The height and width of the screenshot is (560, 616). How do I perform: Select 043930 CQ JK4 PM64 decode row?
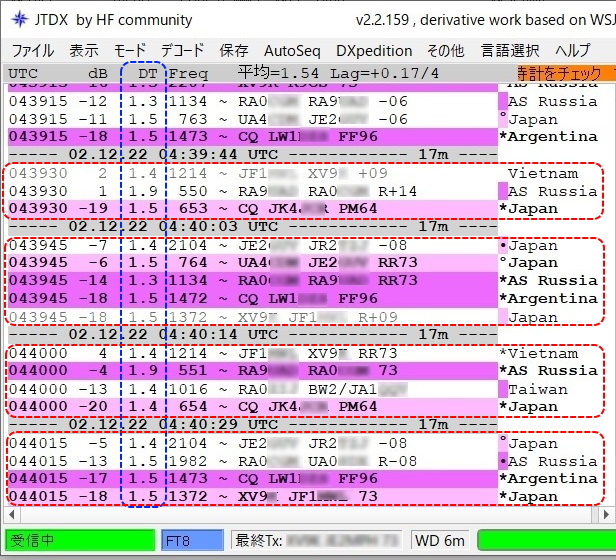pyautogui.click(x=253, y=209)
